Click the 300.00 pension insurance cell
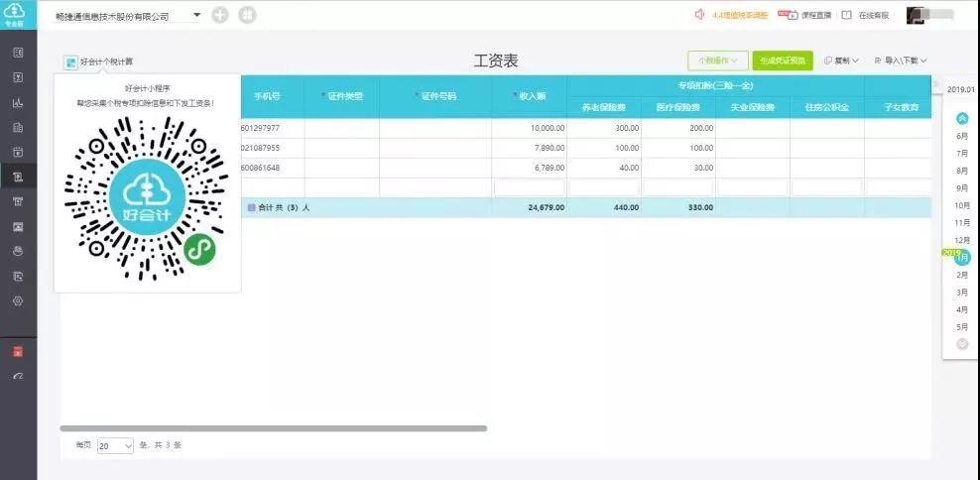This screenshot has height=480, width=980. click(x=604, y=128)
